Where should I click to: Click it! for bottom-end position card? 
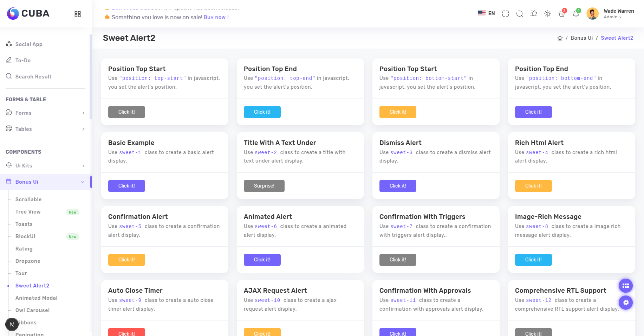533,112
